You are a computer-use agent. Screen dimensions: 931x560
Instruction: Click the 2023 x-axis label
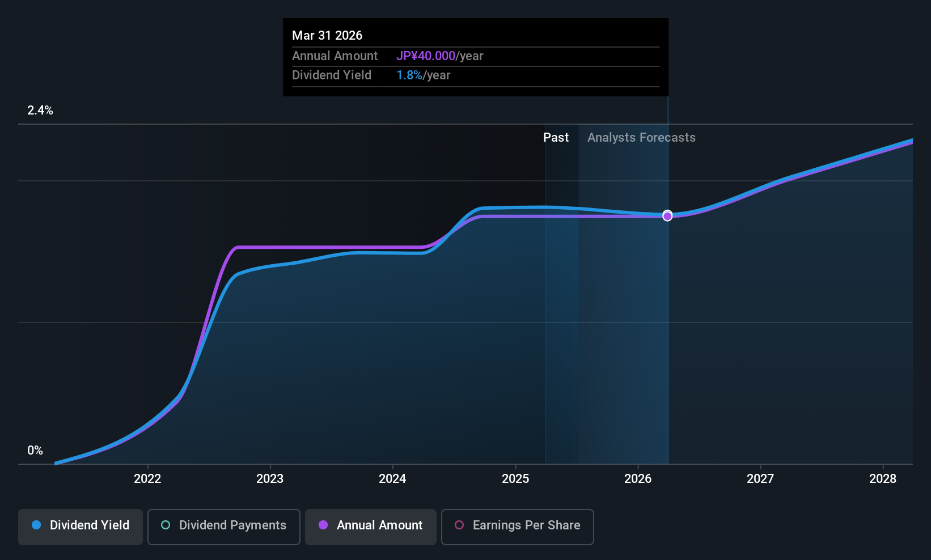[270, 478]
